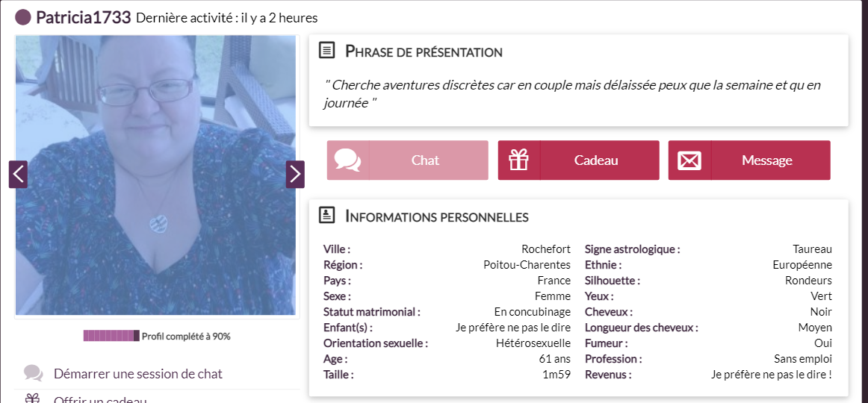Screen dimensions: 868x403
Task: Click the main profile photo
Action: [155, 175]
